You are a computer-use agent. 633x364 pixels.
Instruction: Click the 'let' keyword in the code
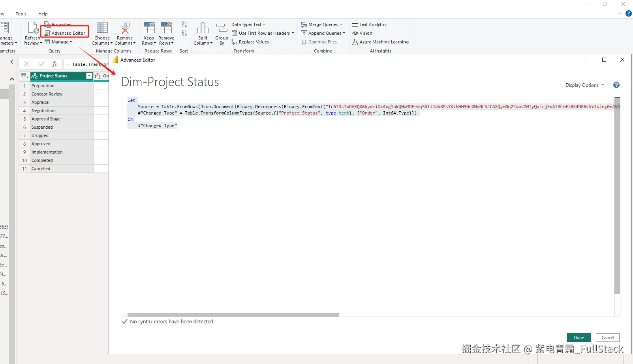(x=131, y=100)
